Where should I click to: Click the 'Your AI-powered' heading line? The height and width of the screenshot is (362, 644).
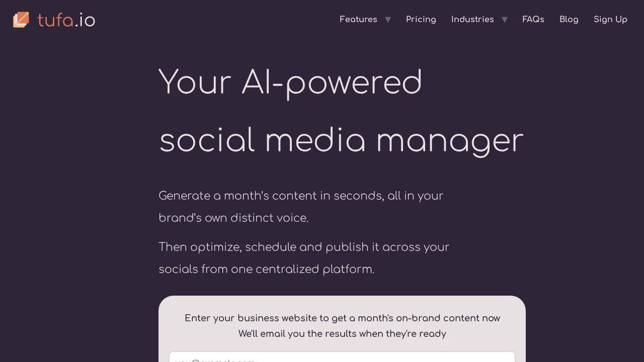[290, 82]
